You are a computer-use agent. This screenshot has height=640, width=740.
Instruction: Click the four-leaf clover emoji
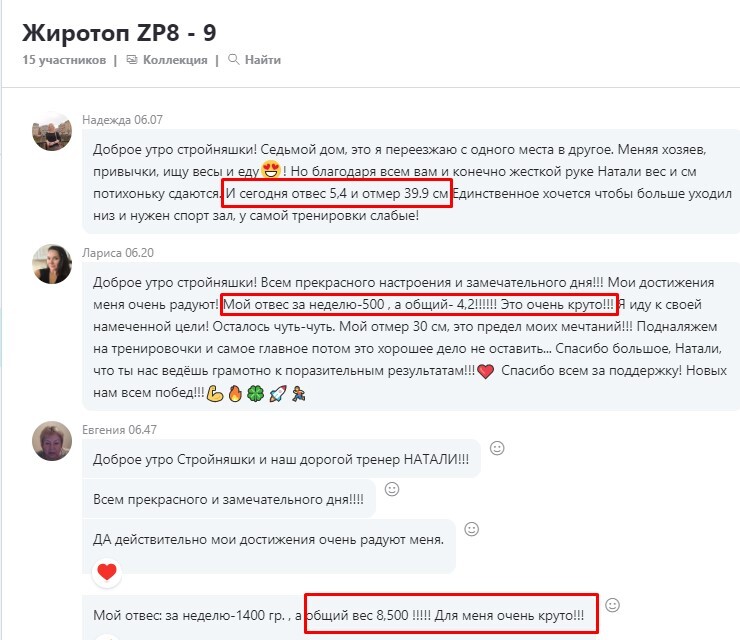click(256, 393)
